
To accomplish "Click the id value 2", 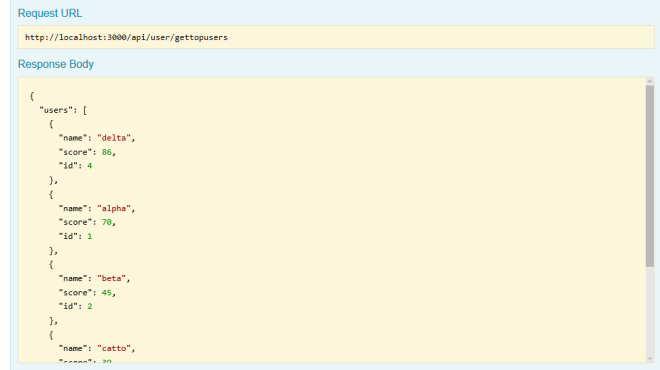I will click(90, 306).
